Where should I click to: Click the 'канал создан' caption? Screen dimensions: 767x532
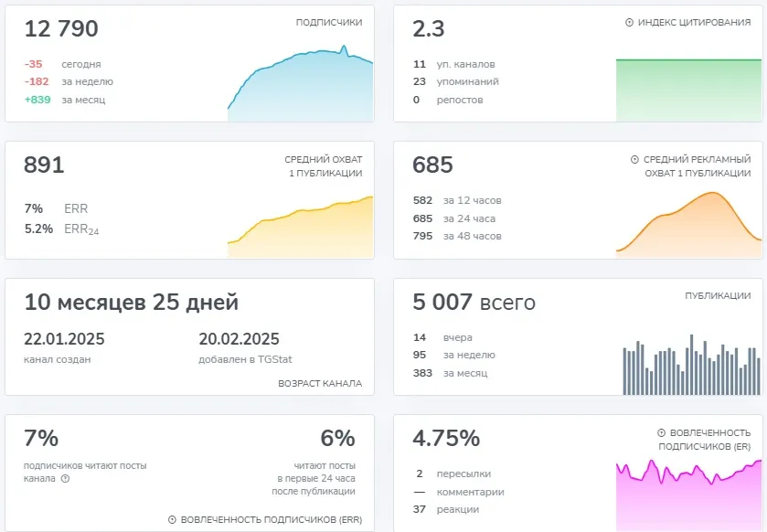click(x=58, y=359)
